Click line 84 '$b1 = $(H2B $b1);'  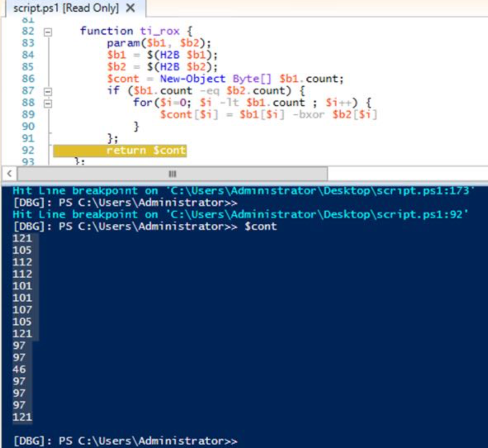point(162,55)
